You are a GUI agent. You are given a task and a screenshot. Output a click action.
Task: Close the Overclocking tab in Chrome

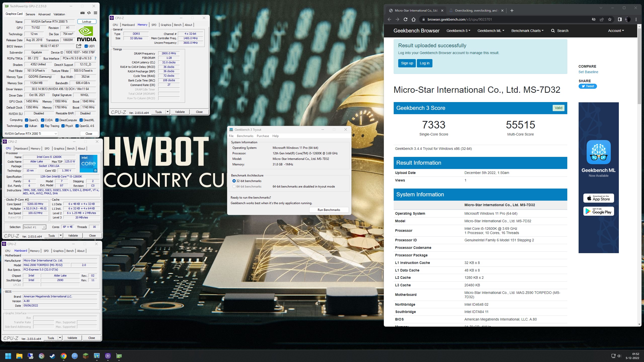[x=502, y=11]
